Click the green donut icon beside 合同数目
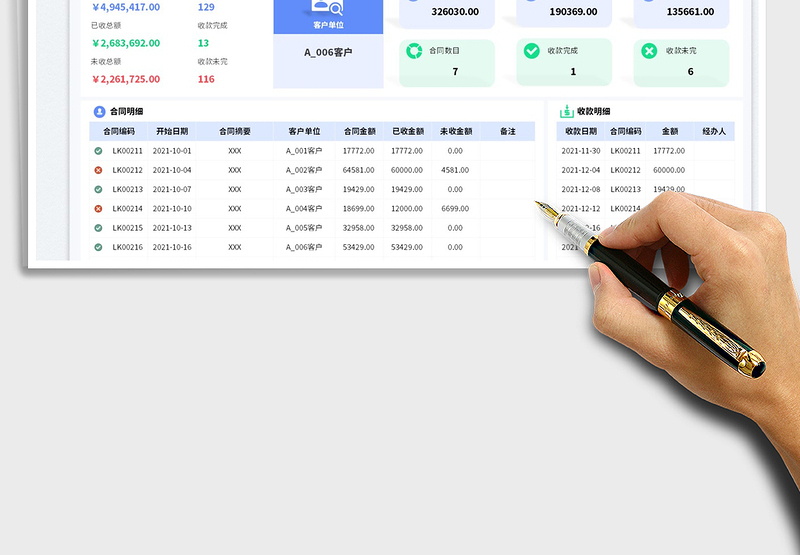The width and height of the screenshot is (800, 555). 414,51
